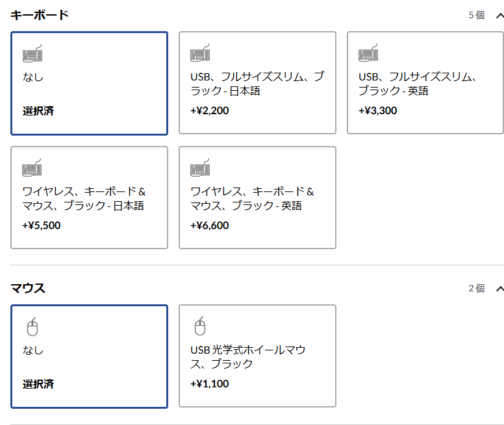This screenshot has height=425, width=504.
Task: Choose wireless keyboard & mouse Japanese +¥5,500
Action: pyautogui.click(x=89, y=198)
